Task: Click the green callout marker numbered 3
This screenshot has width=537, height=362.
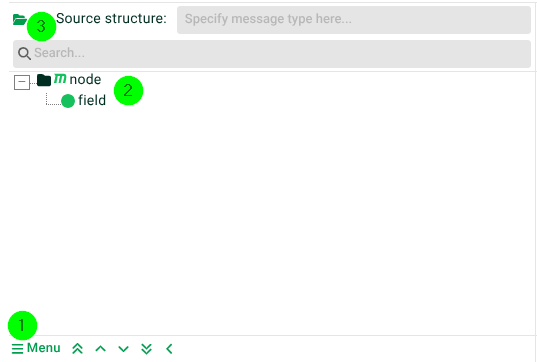Action: [x=41, y=27]
